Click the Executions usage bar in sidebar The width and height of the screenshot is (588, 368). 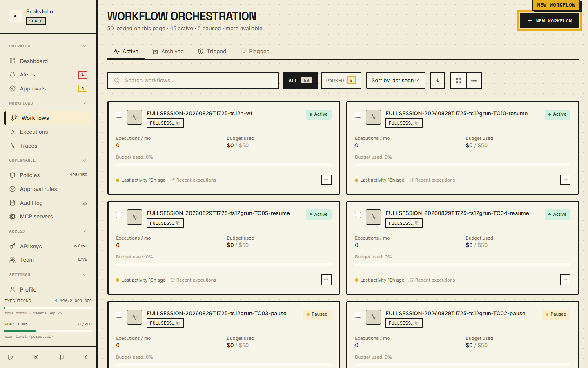[48, 307]
